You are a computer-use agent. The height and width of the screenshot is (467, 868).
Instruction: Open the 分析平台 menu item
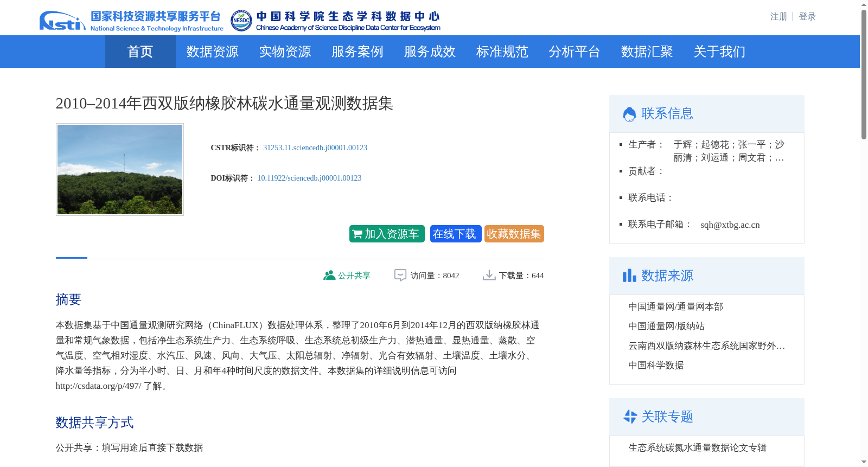click(574, 52)
